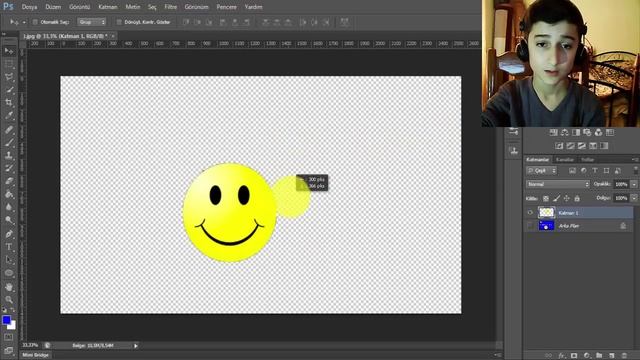Select the Eyedropper tool
Viewport: 640px width, 360px height.
[x=9, y=116]
